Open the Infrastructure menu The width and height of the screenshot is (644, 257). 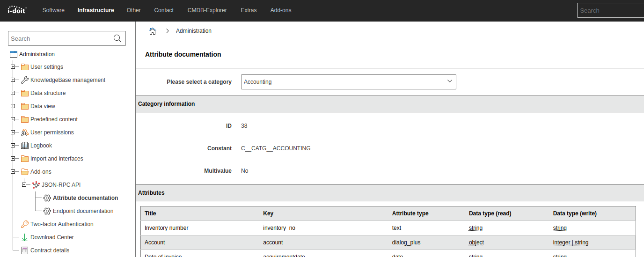coord(95,10)
